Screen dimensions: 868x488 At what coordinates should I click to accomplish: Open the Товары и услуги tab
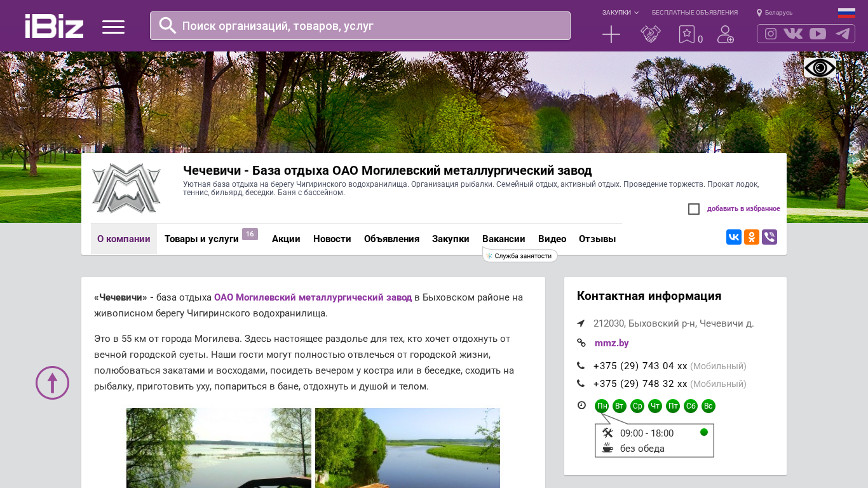pos(201,239)
